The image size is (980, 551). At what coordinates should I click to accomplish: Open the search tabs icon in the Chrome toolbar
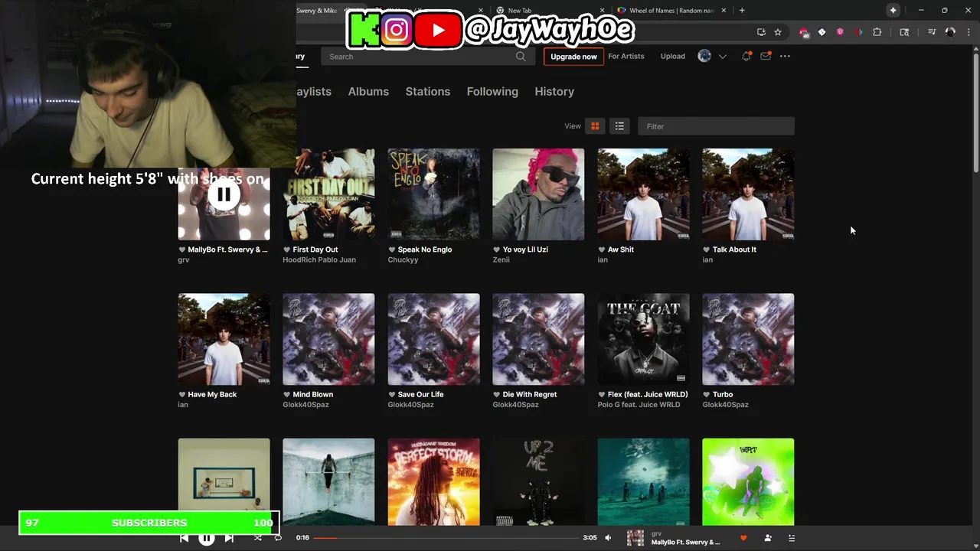[904, 32]
